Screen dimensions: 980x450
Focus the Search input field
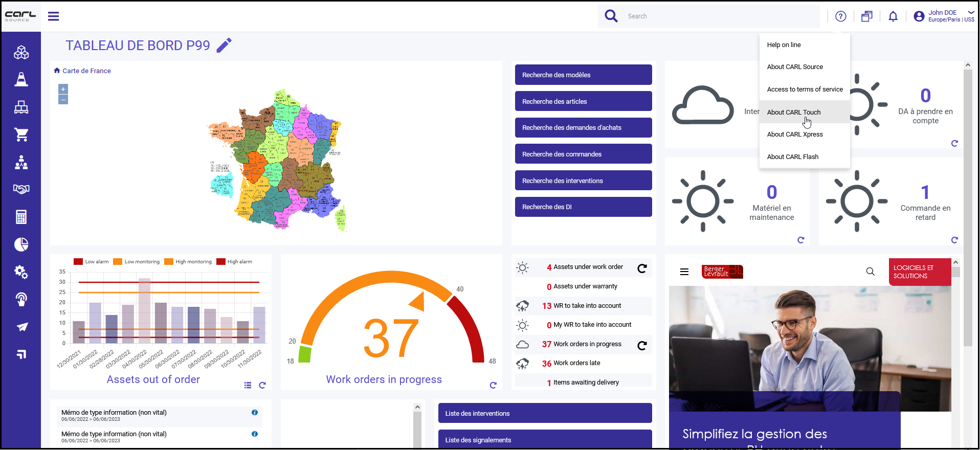tap(721, 16)
